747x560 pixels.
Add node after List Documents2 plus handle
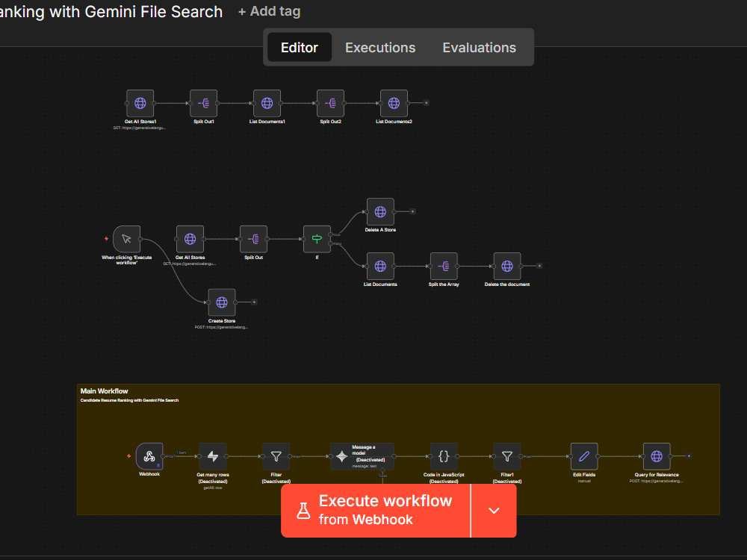[427, 103]
